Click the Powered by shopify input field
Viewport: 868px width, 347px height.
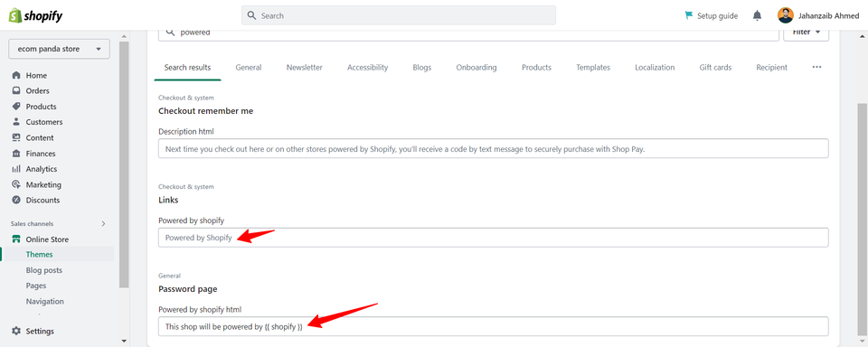coord(494,238)
